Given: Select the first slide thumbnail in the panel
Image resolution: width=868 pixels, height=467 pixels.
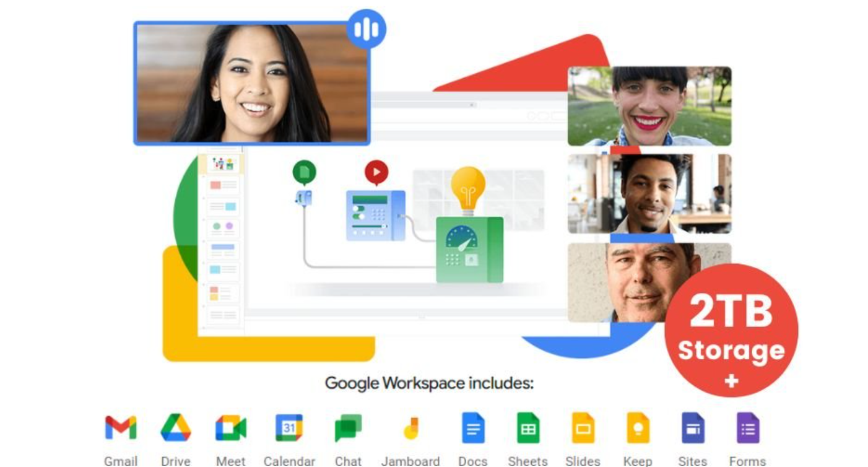Looking at the screenshot, I should (x=222, y=164).
